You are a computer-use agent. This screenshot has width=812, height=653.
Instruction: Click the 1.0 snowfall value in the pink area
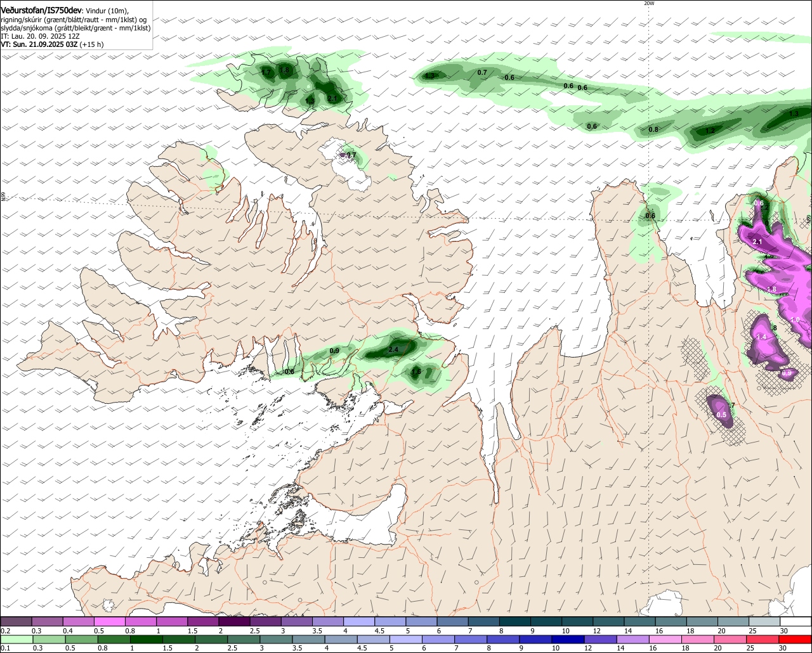point(796,320)
